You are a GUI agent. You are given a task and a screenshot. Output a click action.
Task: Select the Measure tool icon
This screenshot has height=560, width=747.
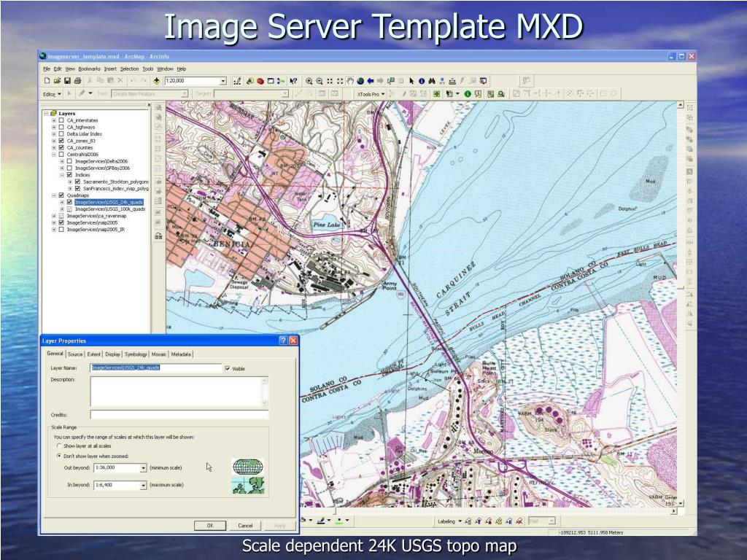[x=452, y=81]
